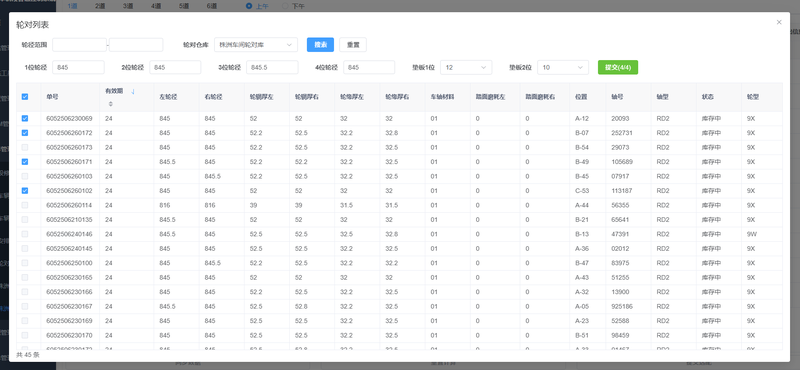This screenshot has height=370, width=800.
Task: Select the 下午 radio button behind the dialog
Action: [285, 6]
